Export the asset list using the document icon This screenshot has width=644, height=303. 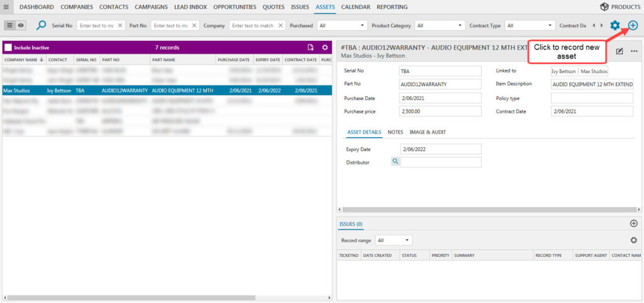click(310, 47)
